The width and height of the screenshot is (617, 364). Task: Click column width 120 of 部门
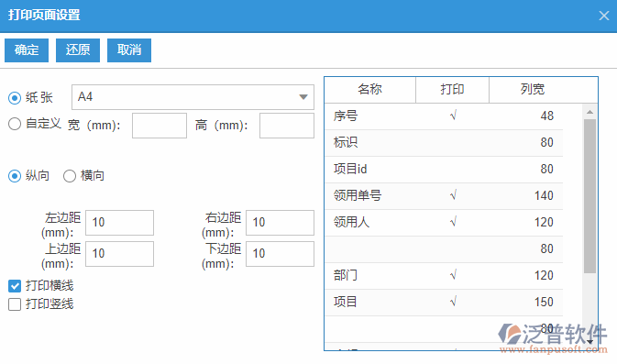(544, 275)
